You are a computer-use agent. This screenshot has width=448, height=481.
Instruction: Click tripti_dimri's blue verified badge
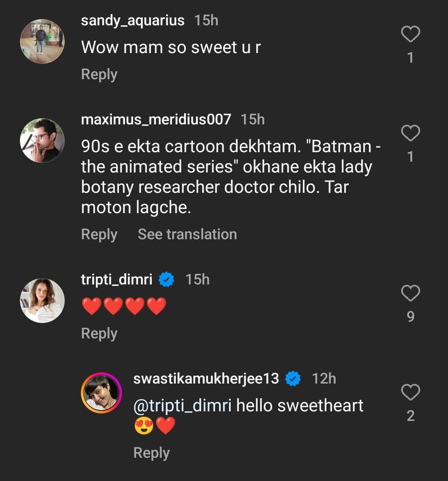(166, 280)
